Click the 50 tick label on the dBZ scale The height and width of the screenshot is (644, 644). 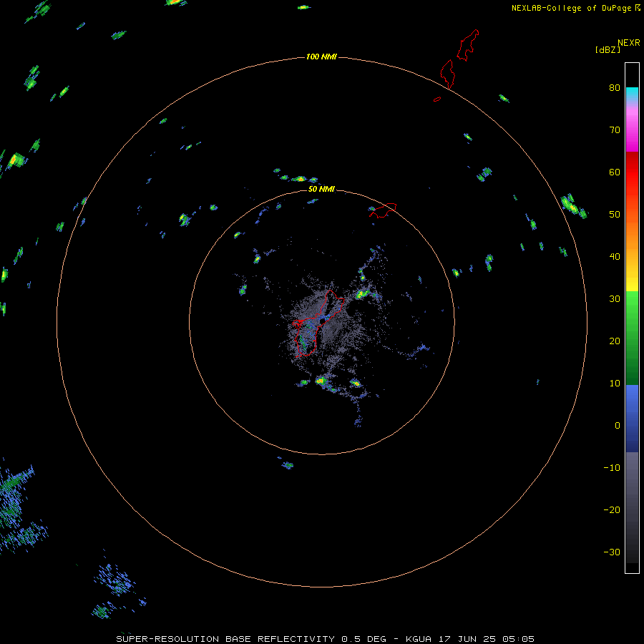point(615,215)
